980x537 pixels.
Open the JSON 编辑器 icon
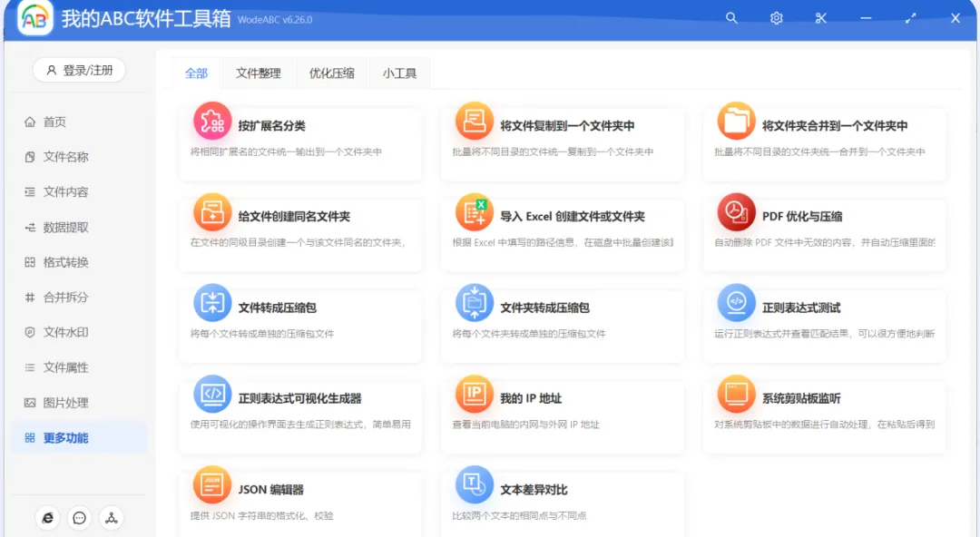click(x=212, y=484)
